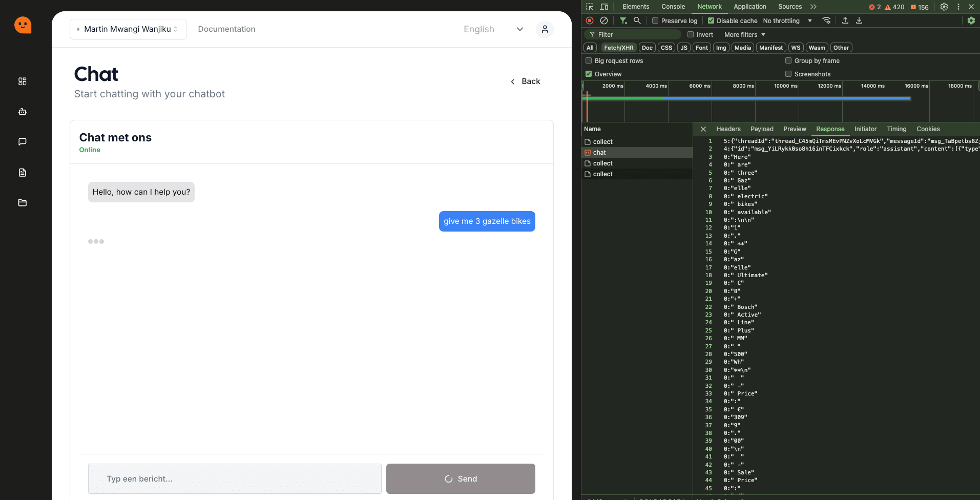Expand More filters dropdown

coord(745,34)
